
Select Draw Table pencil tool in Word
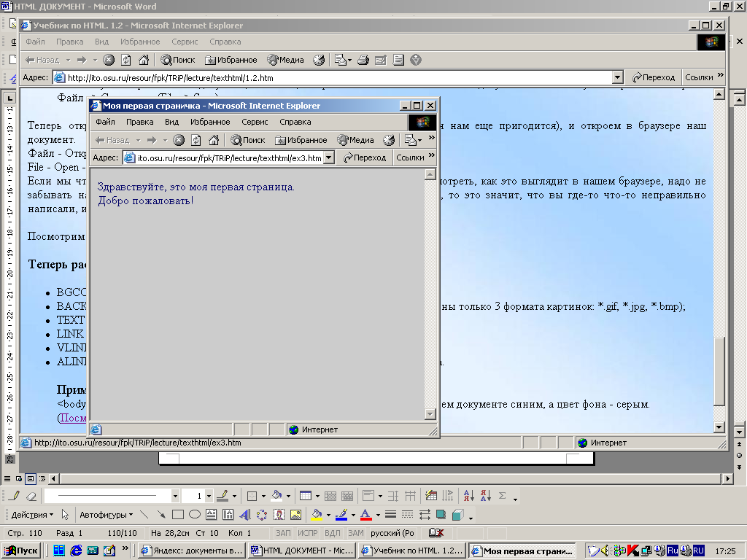[x=15, y=496]
